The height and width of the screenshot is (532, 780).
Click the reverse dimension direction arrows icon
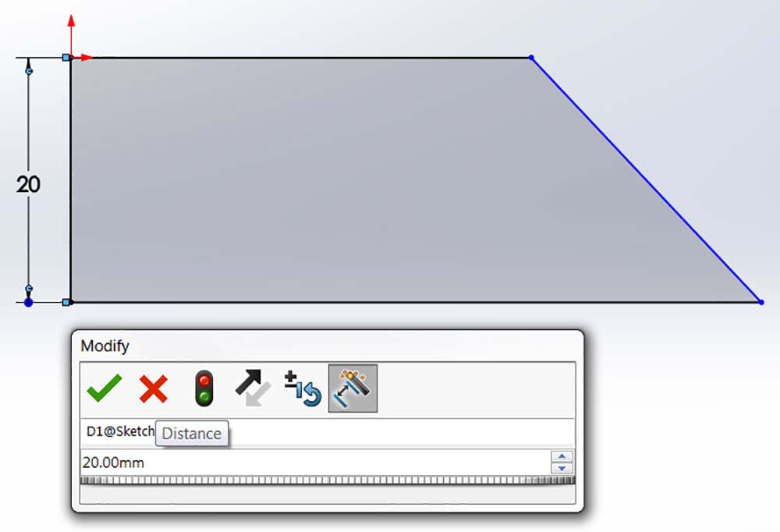pos(253,388)
